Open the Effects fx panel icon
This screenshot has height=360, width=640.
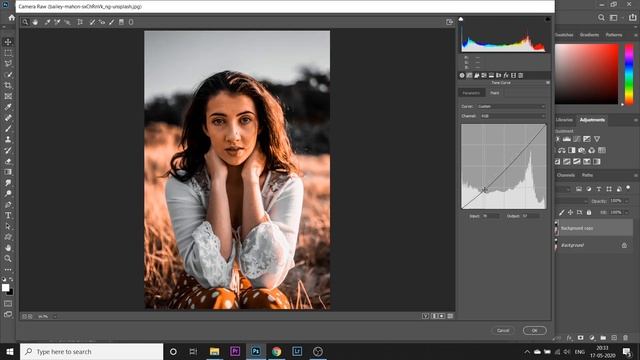pyautogui.click(x=506, y=76)
